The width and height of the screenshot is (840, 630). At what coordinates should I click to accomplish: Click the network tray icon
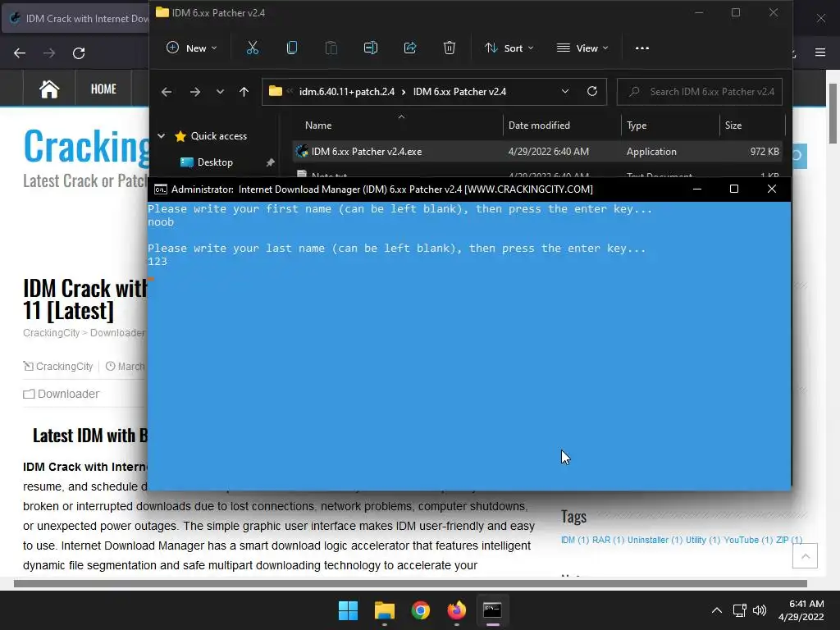pos(739,610)
